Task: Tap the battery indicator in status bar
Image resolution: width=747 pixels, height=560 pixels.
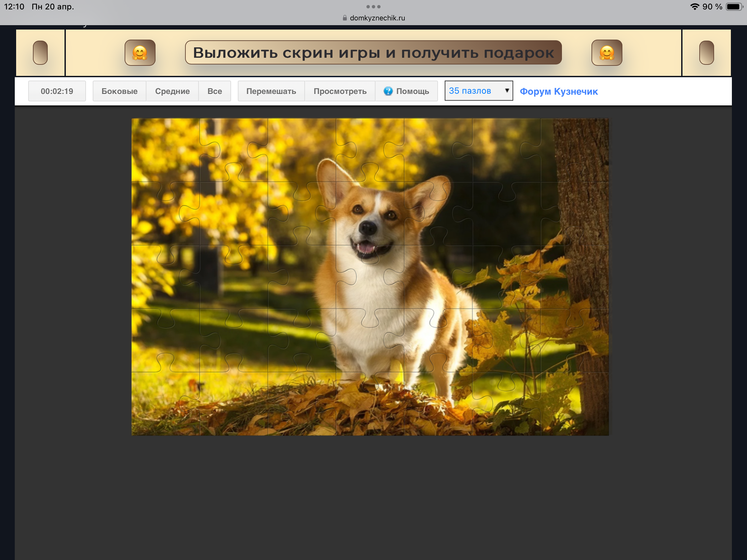Action: 734,7
